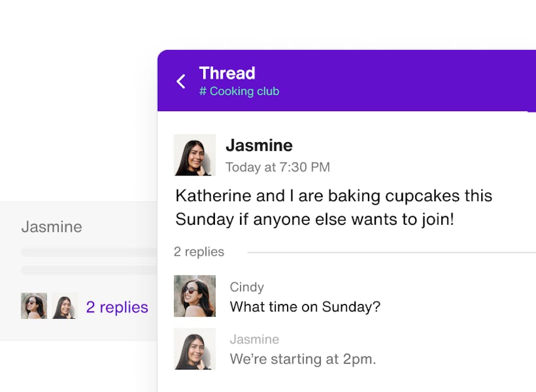Open the purple "2 replies" link
The image size is (536, 392).
(x=117, y=307)
